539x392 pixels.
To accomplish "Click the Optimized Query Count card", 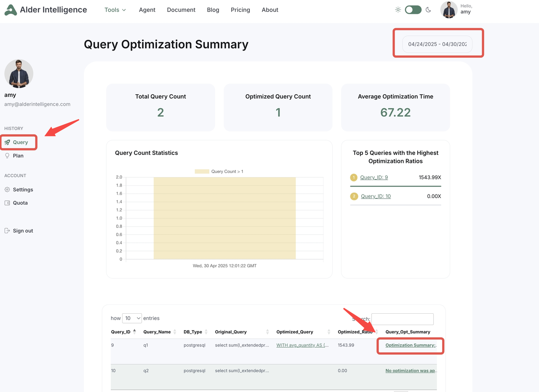I will (x=278, y=107).
